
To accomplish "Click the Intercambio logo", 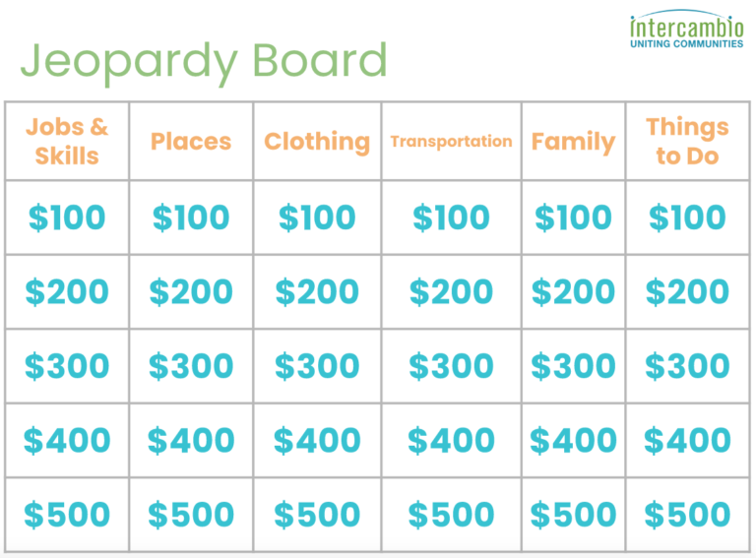I will pyautogui.click(x=686, y=31).
